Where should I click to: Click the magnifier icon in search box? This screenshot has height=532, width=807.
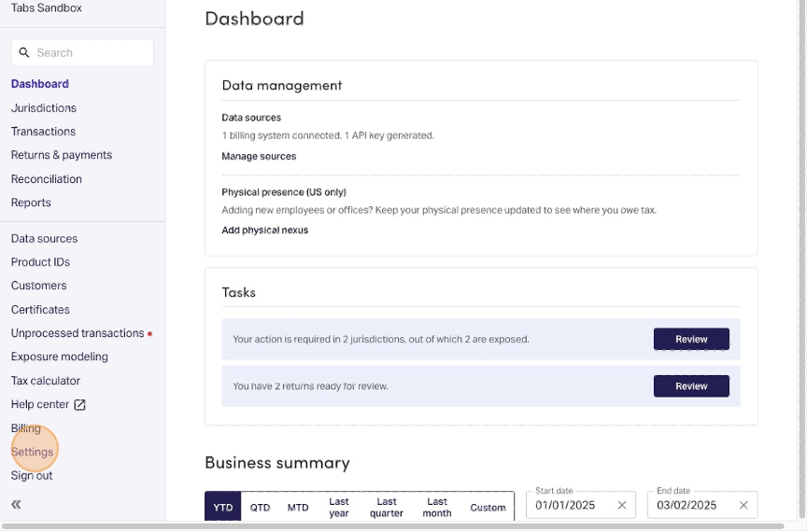25,53
